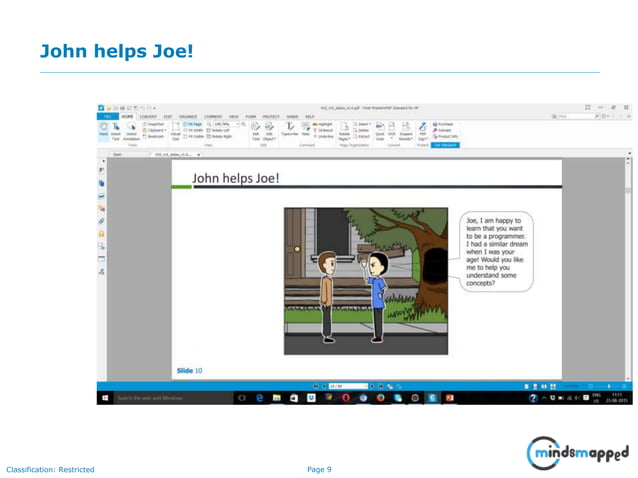The width and height of the screenshot is (638, 478).
Task: Toggle the Fit Visible view option
Action: (194, 136)
